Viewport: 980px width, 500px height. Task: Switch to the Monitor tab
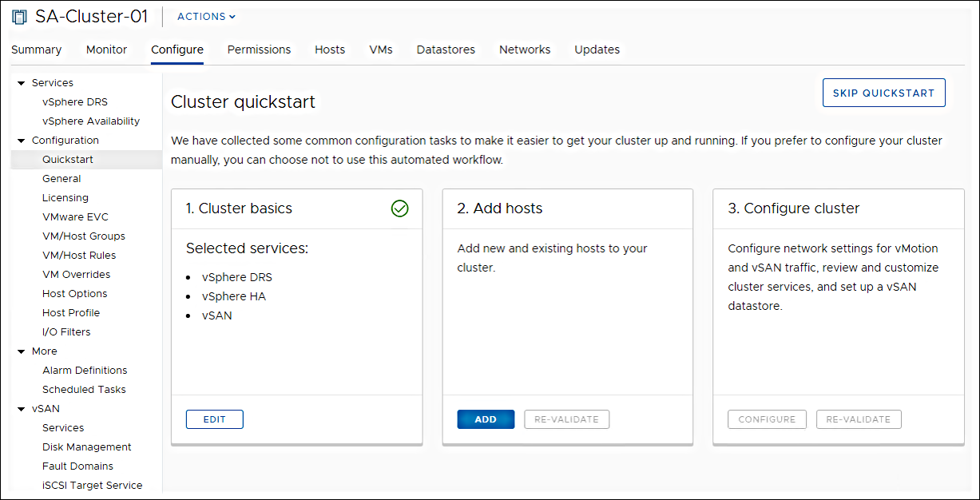(107, 50)
